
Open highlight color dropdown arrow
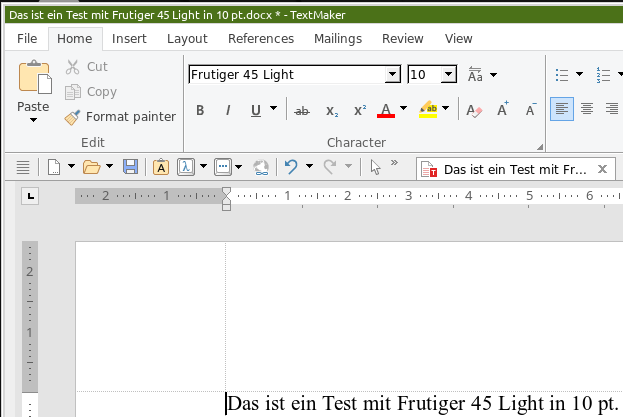click(445, 108)
